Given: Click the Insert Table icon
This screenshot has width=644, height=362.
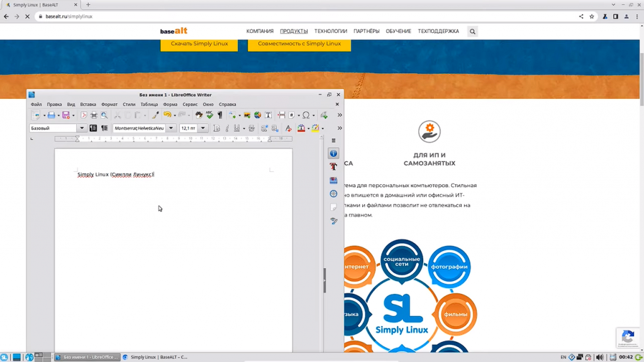Looking at the screenshot, I should (x=233, y=115).
